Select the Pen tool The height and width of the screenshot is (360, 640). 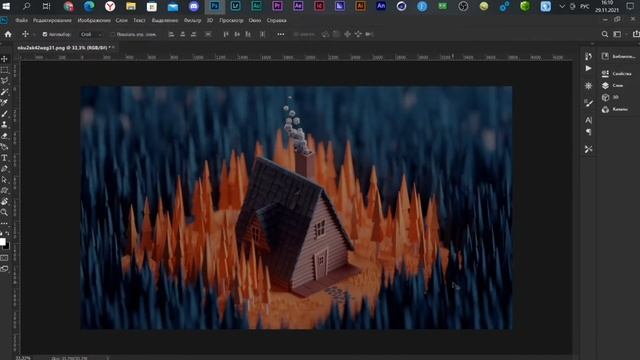[x=4, y=169]
